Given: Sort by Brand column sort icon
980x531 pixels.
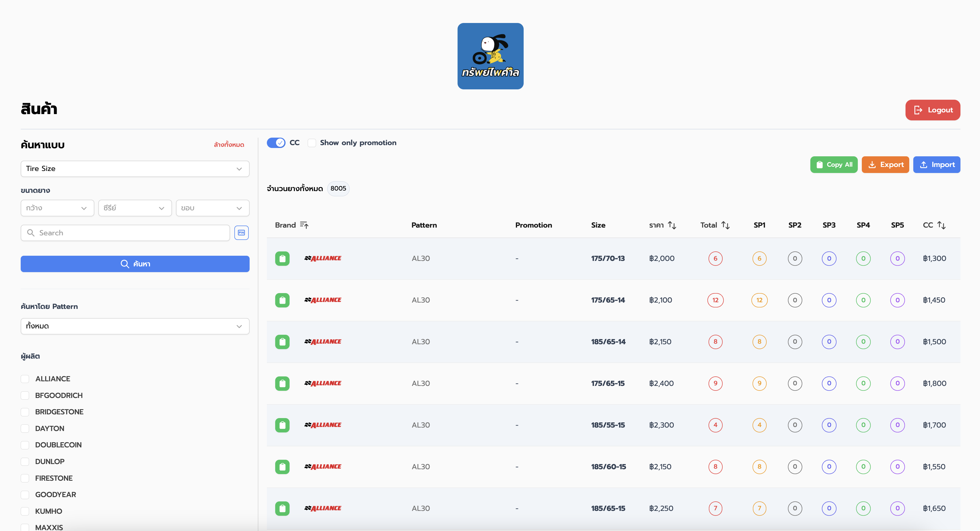Looking at the screenshot, I should click(x=304, y=225).
